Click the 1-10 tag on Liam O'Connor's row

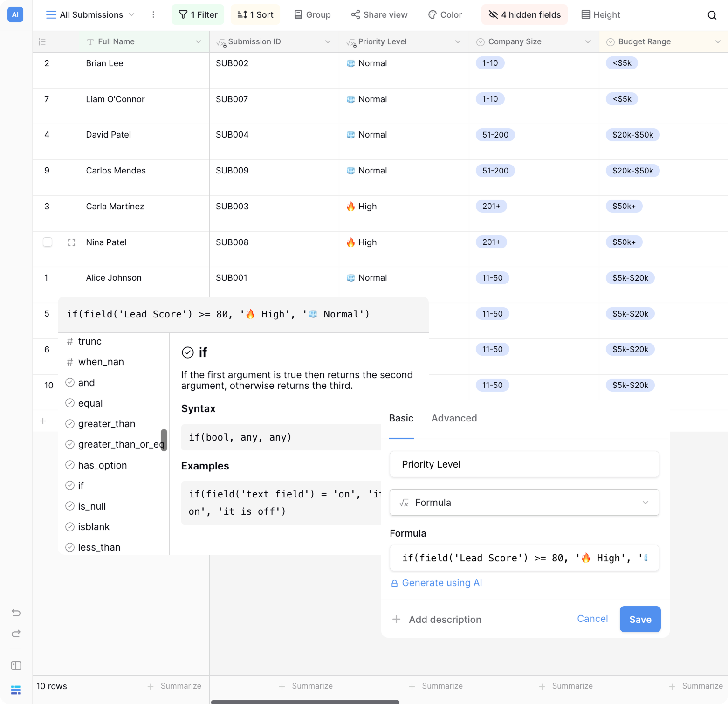coord(490,99)
